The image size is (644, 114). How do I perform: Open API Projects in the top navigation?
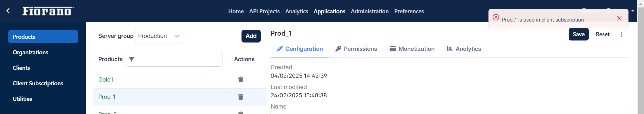tap(264, 11)
